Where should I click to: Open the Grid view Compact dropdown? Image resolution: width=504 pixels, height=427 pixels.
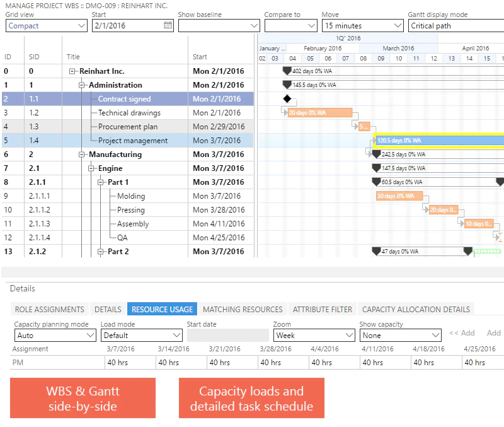46,26
